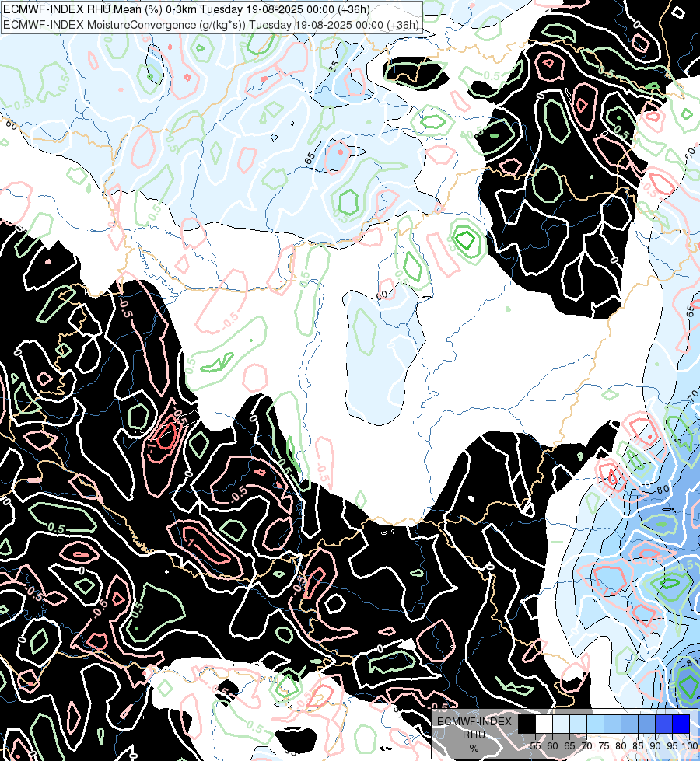The height and width of the screenshot is (761, 700).
Task: Choose the 80-85 legend color swatch
Action: [629, 724]
